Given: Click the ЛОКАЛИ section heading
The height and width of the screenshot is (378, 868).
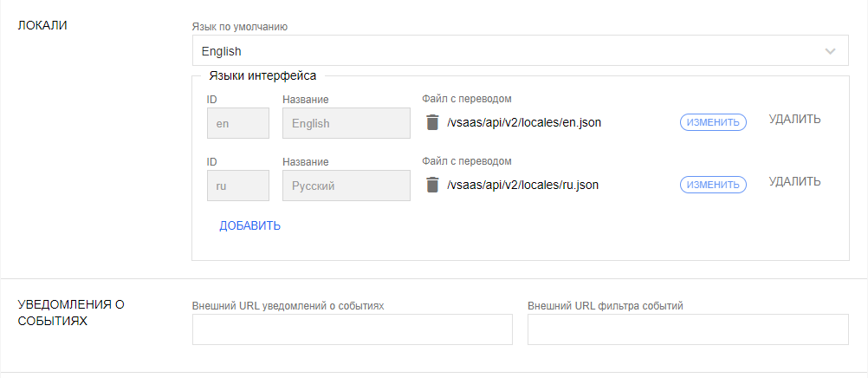Looking at the screenshot, I should [43, 25].
